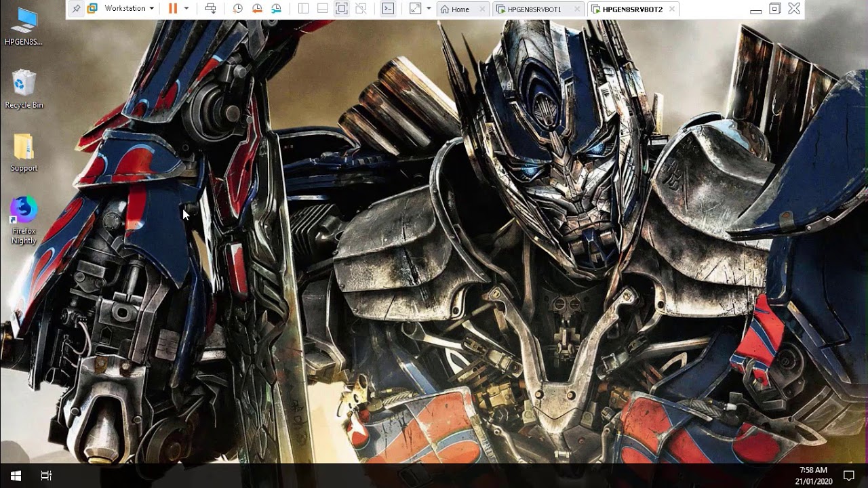Close the Home tab
The width and height of the screenshot is (868, 488).
[482, 9]
